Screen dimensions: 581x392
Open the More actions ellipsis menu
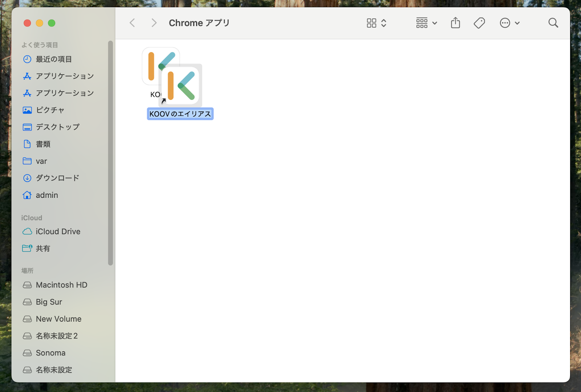(x=509, y=23)
